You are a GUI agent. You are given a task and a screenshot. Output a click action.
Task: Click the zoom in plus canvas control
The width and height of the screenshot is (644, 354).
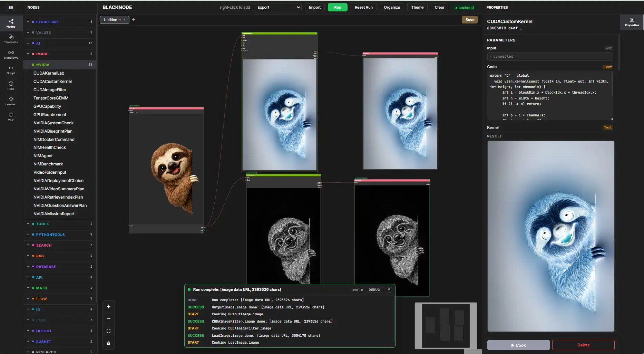pyautogui.click(x=108, y=306)
